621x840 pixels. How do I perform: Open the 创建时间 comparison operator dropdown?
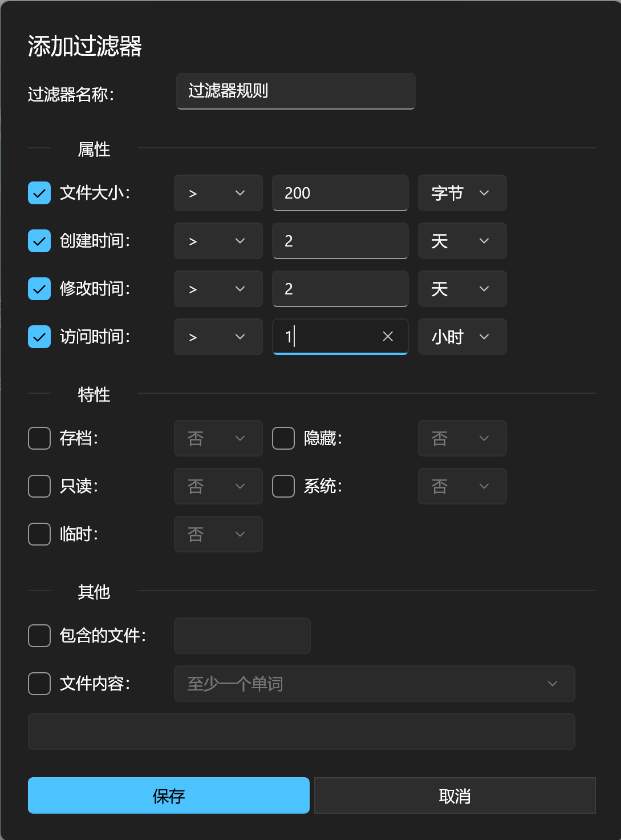[x=218, y=241]
